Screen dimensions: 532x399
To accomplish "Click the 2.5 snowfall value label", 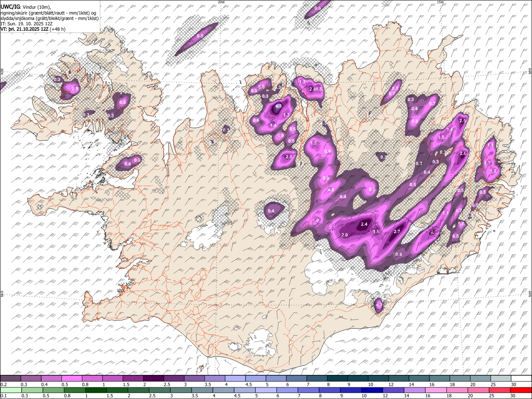I will coord(463,121).
